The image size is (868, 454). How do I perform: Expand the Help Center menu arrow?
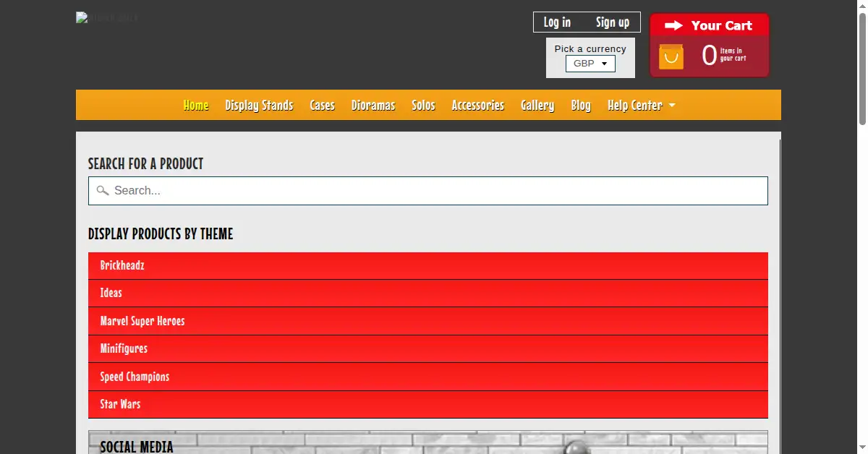pyautogui.click(x=672, y=106)
